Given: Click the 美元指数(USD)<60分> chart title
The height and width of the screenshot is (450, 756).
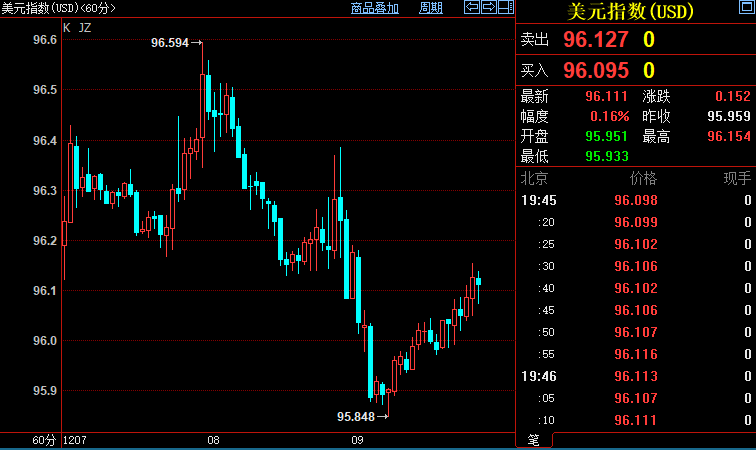Looking at the screenshot, I should [58, 8].
